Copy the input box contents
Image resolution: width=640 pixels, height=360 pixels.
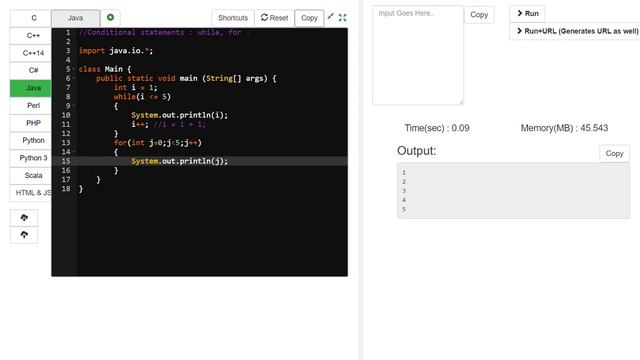pyautogui.click(x=479, y=15)
